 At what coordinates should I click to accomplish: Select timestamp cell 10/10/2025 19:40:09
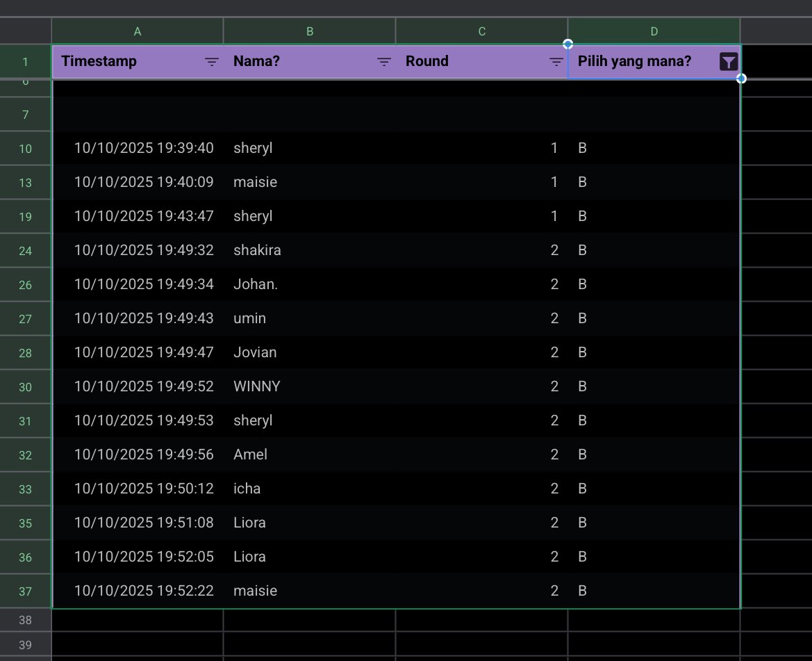(x=138, y=182)
